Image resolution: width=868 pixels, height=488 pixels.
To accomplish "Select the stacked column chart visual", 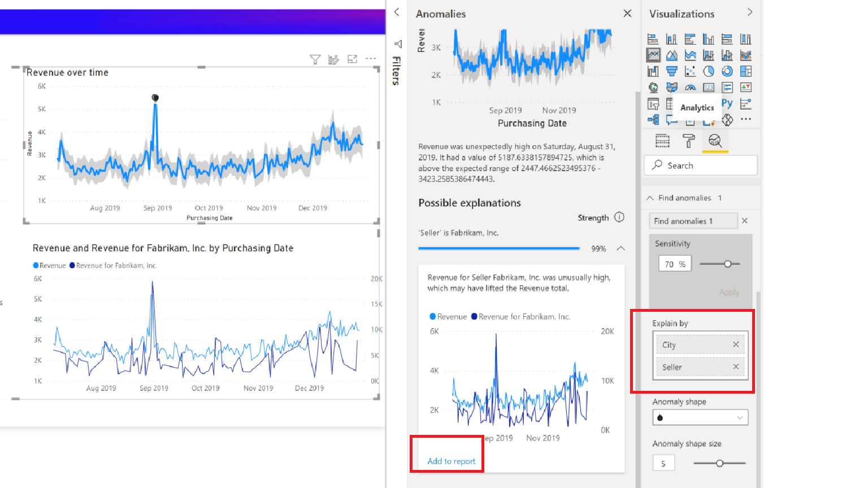I will coord(671,39).
